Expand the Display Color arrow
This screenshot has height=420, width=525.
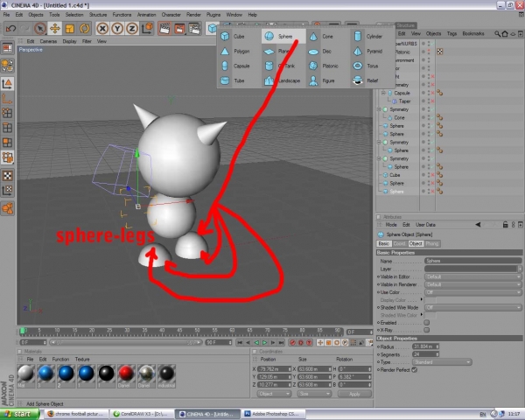pos(422,299)
